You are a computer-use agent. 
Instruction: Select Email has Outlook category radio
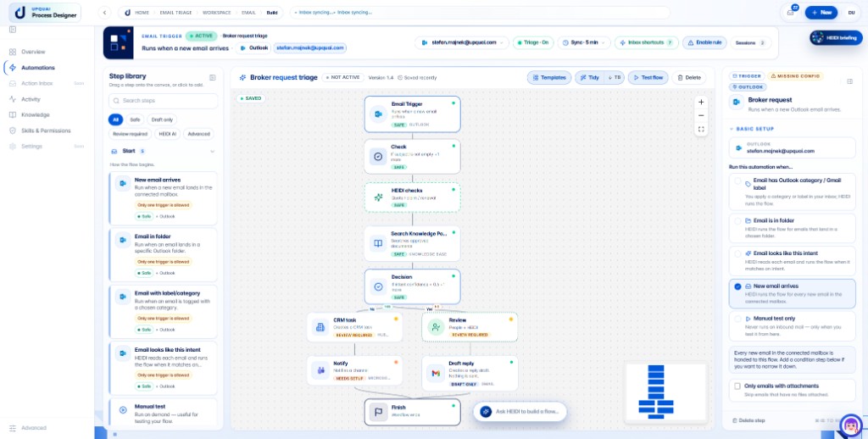click(x=737, y=181)
